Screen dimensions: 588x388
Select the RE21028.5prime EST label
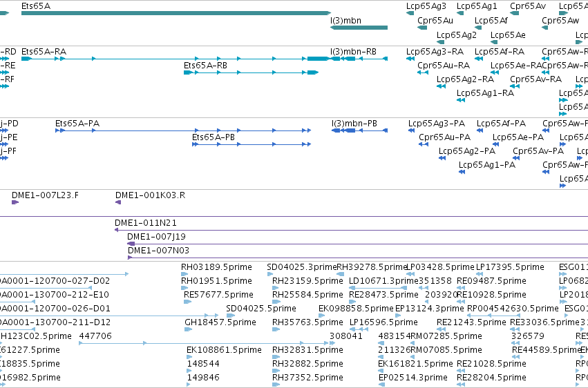tap(491, 364)
